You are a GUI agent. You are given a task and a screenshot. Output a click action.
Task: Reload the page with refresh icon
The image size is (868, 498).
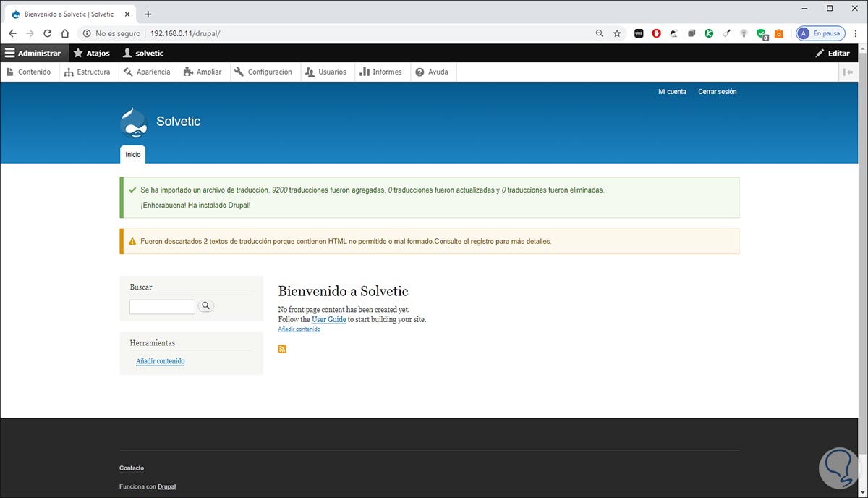pos(48,33)
